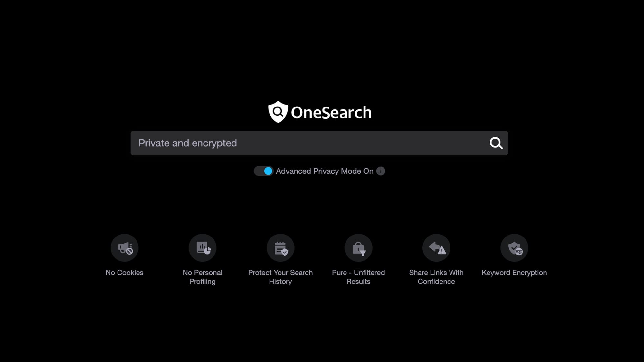Open the Advanced Privacy Mode info icon
This screenshot has width=644, height=362.
[x=381, y=171]
